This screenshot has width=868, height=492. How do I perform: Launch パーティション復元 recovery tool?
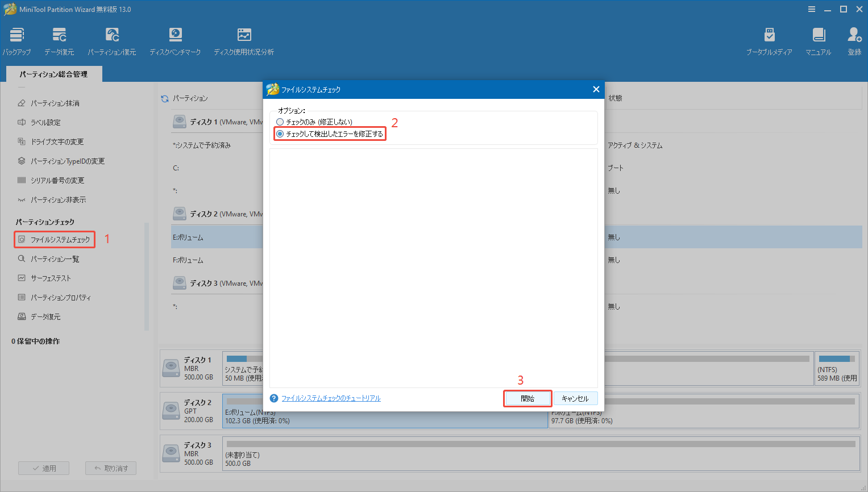[x=113, y=40]
